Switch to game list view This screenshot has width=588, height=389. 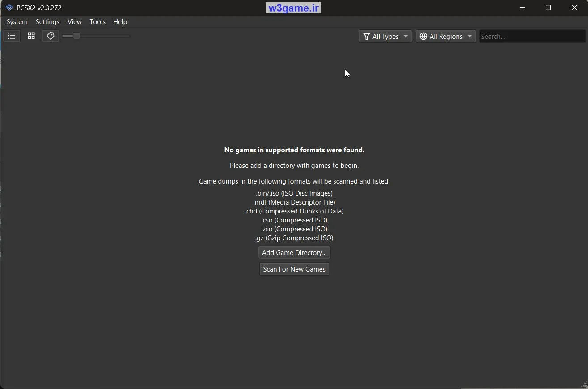(x=12, y=36)
